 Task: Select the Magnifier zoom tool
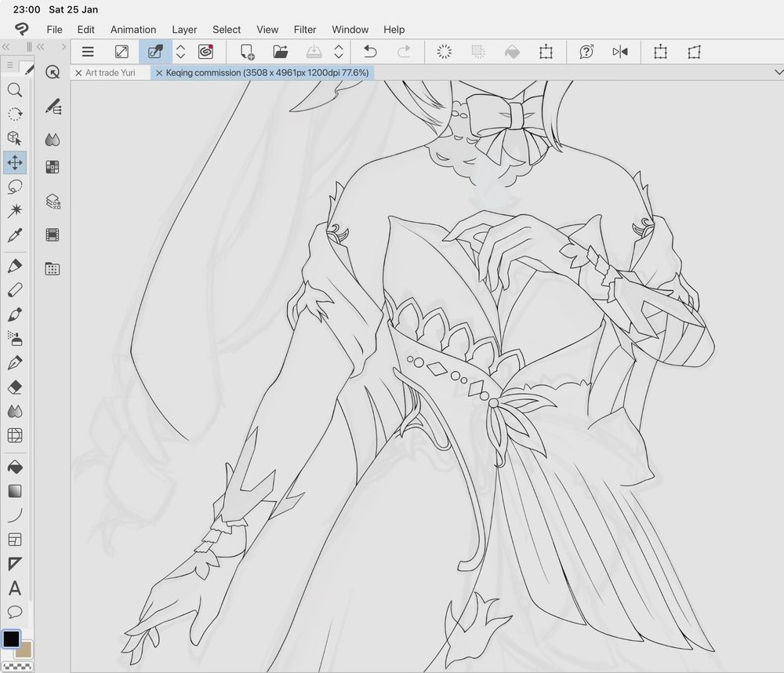[x=14, y=90]
